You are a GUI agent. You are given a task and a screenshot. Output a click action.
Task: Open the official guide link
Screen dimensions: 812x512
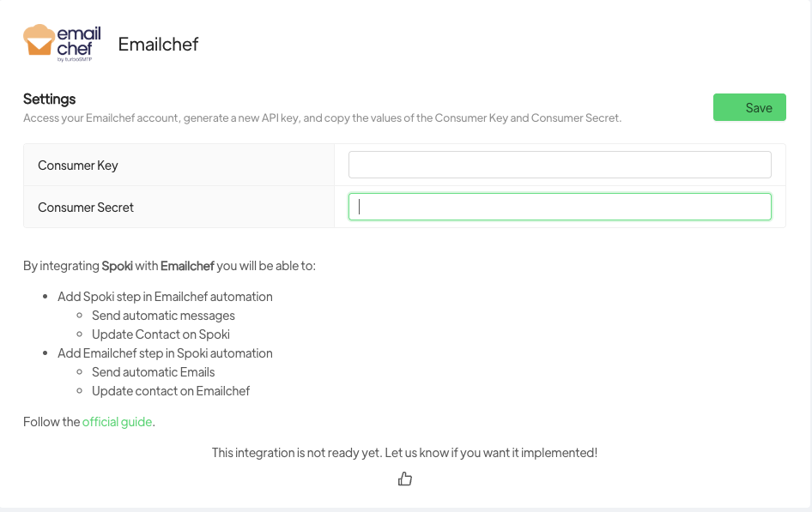[x=117, y=422]
